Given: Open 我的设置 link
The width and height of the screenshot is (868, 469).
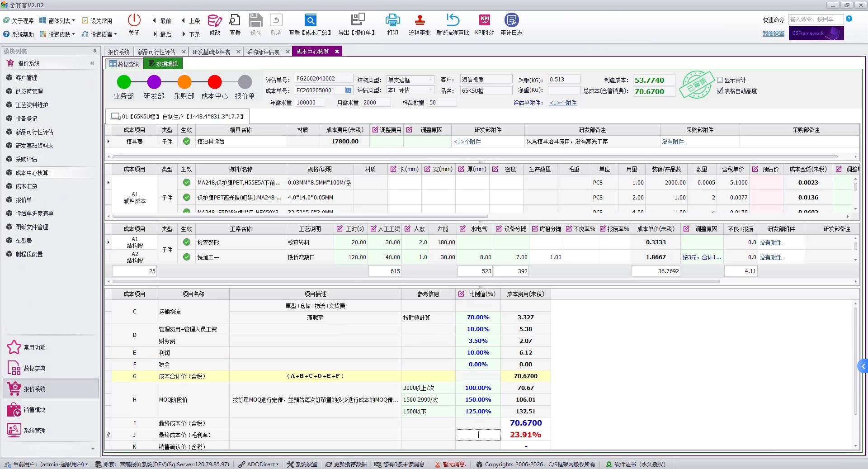Looking at the screenshot, I should (x=774, y=33).
